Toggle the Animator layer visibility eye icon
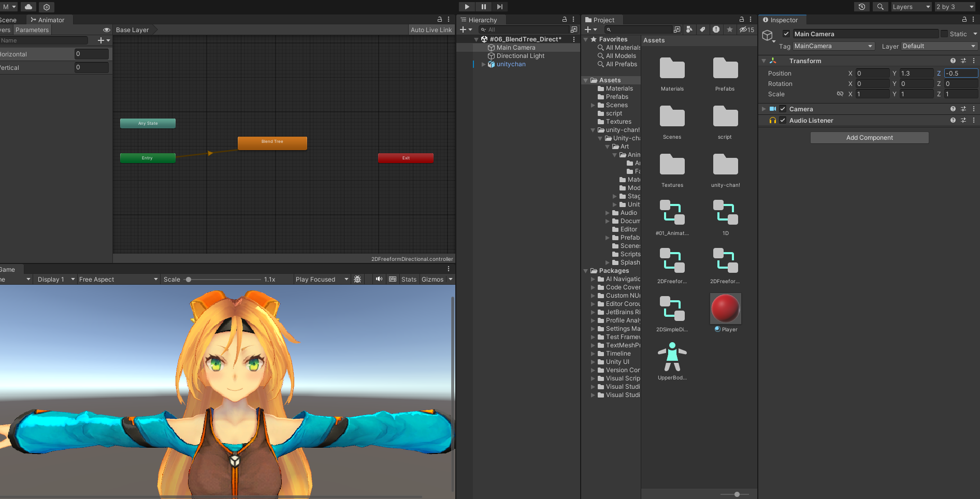This screenshot has width=980, height=499. (x=107, y=30)
